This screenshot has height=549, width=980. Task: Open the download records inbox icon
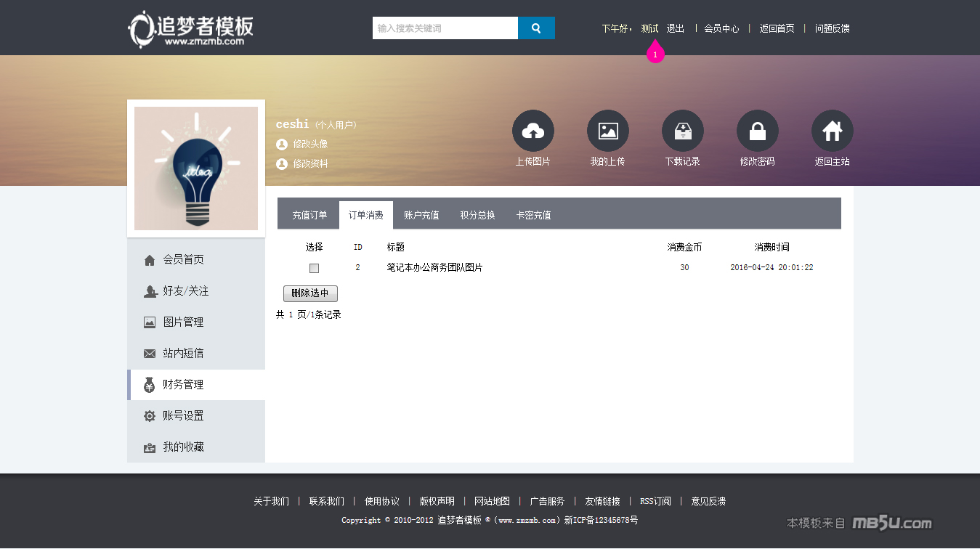[682, 131]
